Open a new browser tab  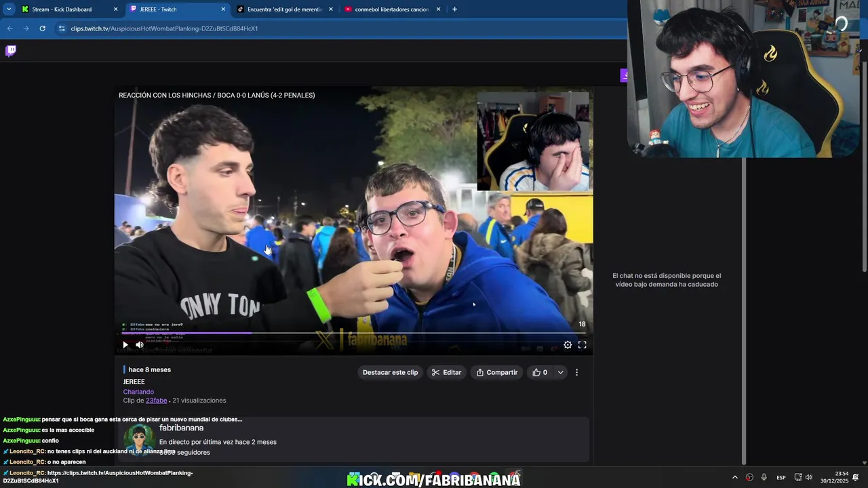pyautogui.click(x=454, y=9)
